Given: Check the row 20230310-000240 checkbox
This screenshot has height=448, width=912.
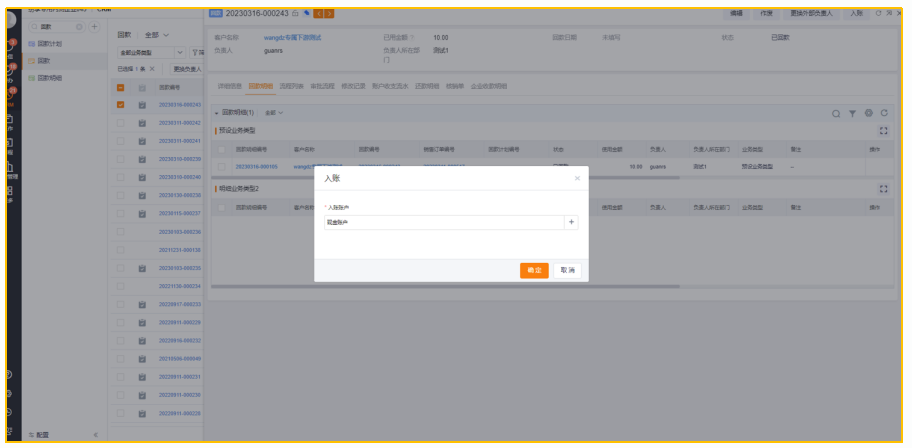Looking at the screenshot, I should pos(120,177).
